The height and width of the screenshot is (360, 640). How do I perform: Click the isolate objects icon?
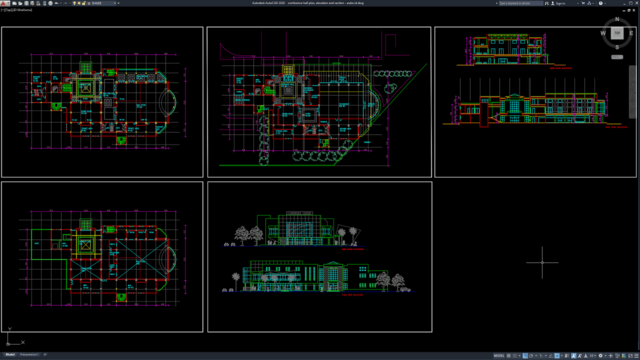(x=617, y=356)
